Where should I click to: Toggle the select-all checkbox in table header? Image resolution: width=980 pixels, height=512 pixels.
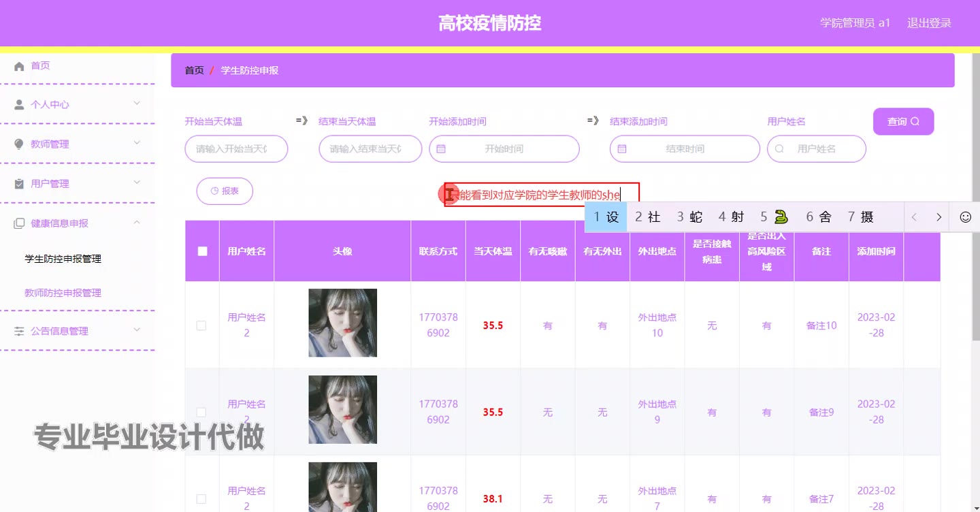tap(202, 251)
